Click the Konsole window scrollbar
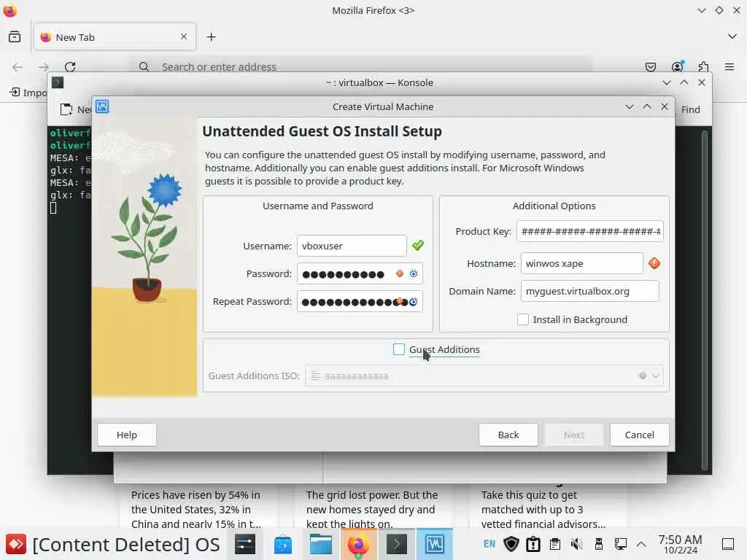Screen dimensions: 747x560 (704, 300)
